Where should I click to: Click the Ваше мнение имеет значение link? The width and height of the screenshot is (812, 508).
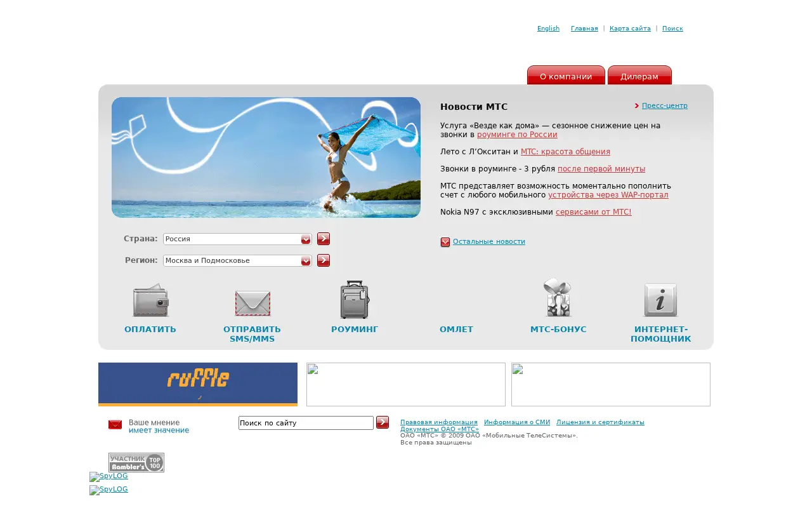point(159,427)
